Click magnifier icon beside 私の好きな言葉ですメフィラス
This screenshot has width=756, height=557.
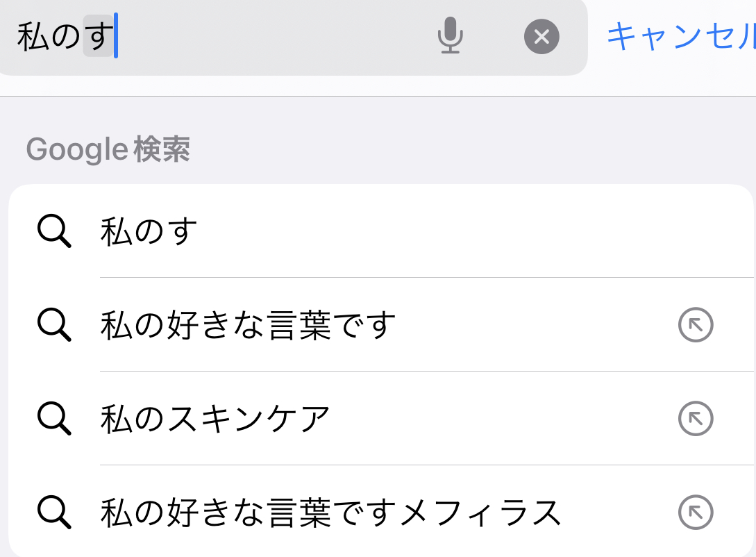tap(54, 512)
